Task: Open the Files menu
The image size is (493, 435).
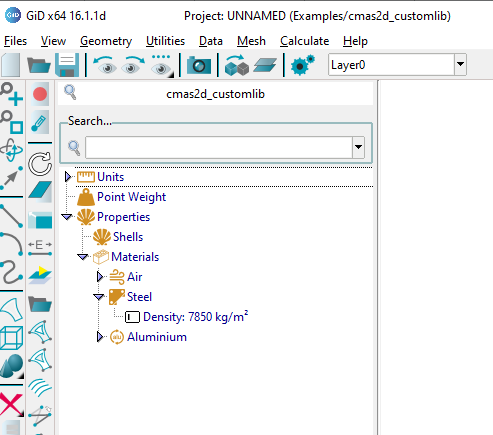Action: click(15, 41)
